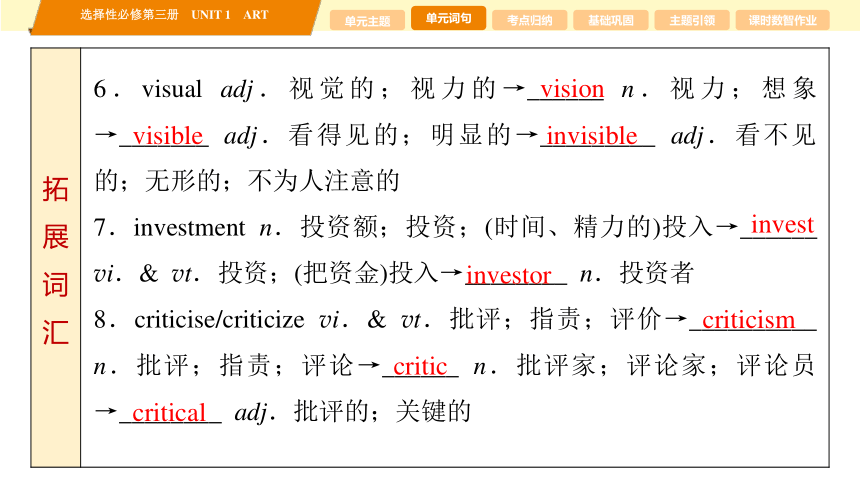The height and width of the screenshot is (484, 860).
Task: Go to the 主题引领 tab
Action: (x=692, y=20)
